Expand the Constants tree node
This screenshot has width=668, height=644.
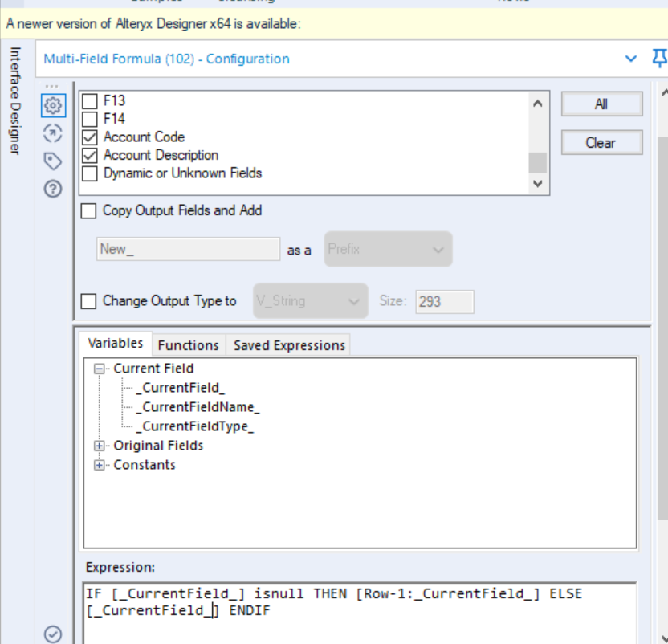[98, 465]
